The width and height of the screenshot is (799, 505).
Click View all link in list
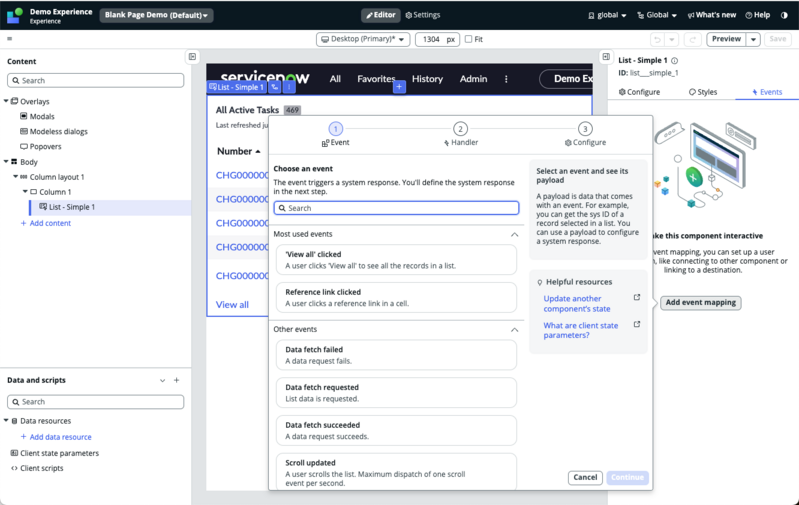pyautogui.click(x=232, y=305)
